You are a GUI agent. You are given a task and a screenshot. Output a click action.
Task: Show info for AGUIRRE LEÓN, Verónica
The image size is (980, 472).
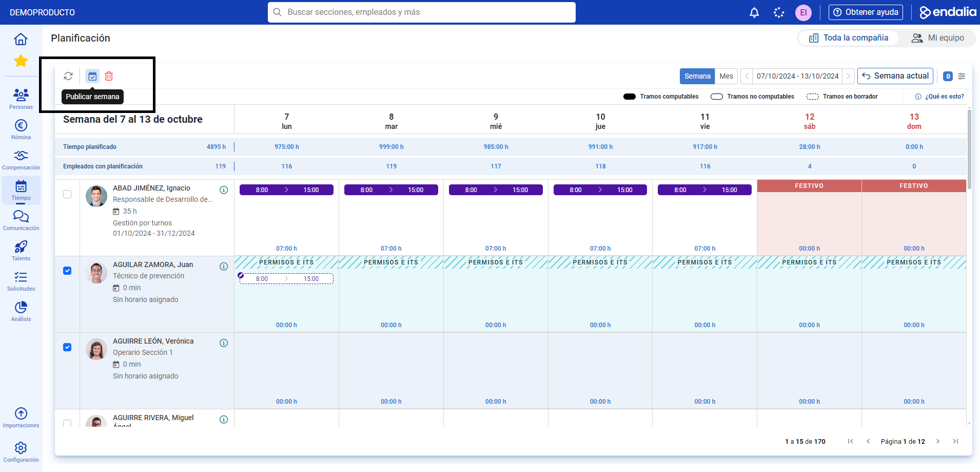tap(224, 343)
